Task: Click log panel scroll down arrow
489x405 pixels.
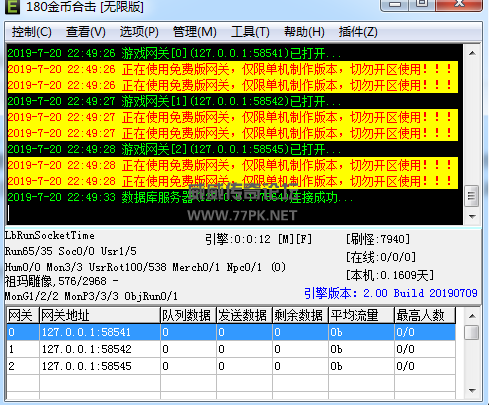Action: pyautogui.click(x=472, y=217)
